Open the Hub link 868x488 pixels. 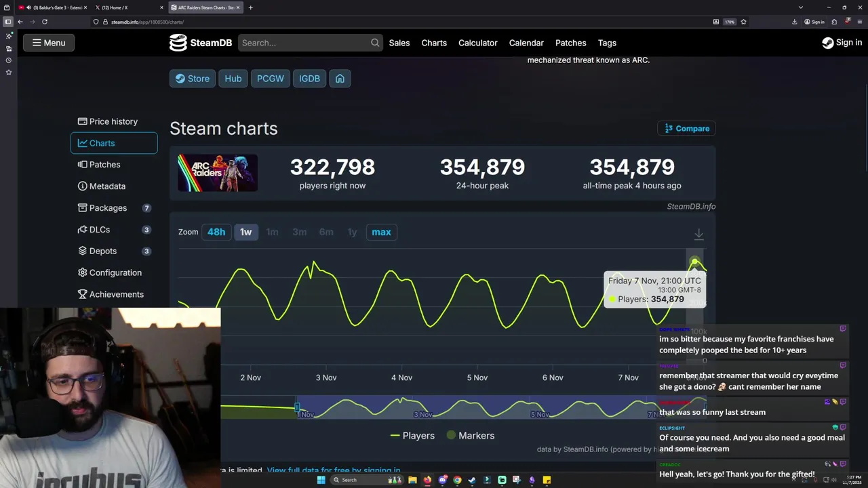point(233,79)
